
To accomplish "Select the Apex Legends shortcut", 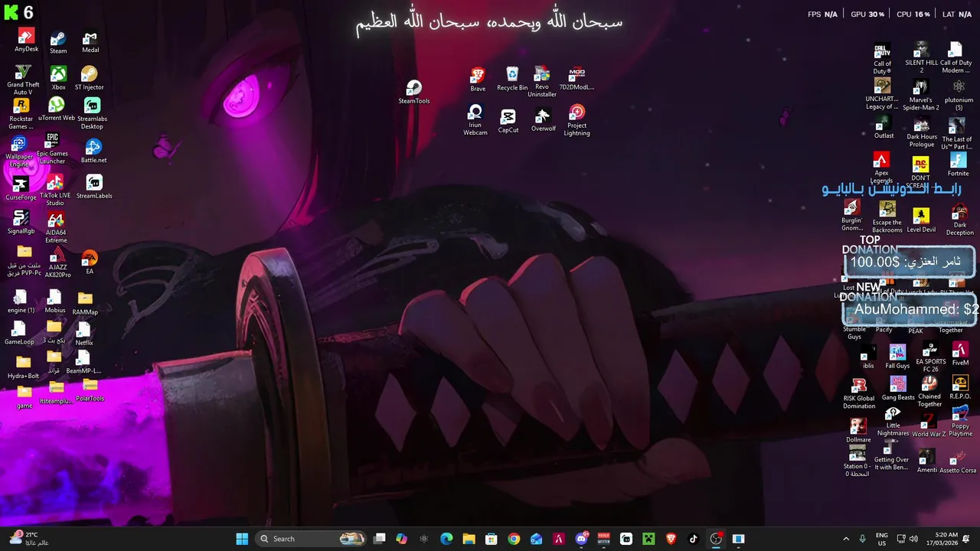I will [881, 168].
